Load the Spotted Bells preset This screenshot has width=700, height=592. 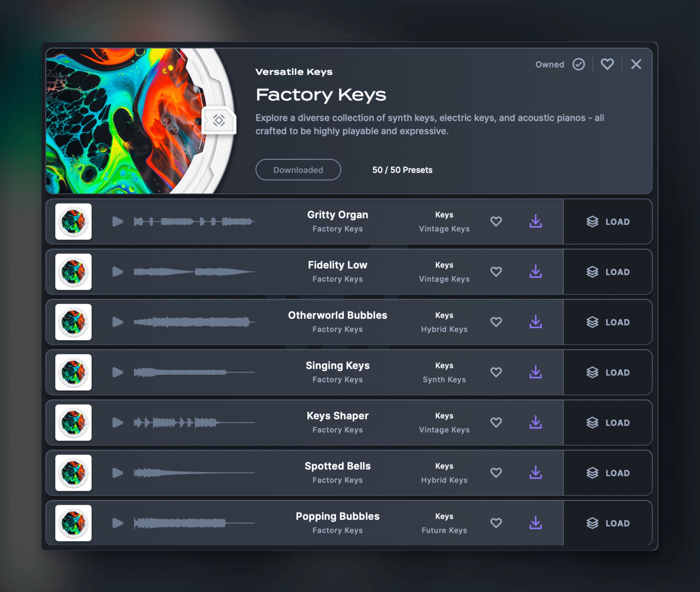[608, 473]
